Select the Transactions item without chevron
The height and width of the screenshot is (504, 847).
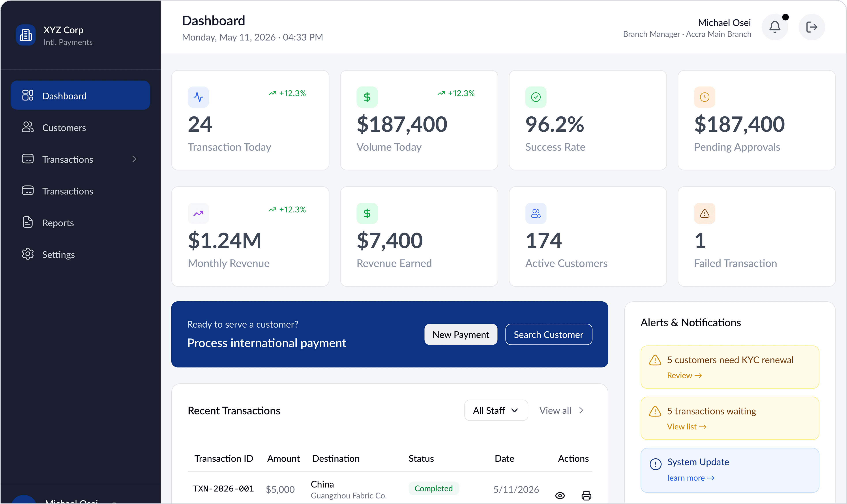(x=80, y=191)
